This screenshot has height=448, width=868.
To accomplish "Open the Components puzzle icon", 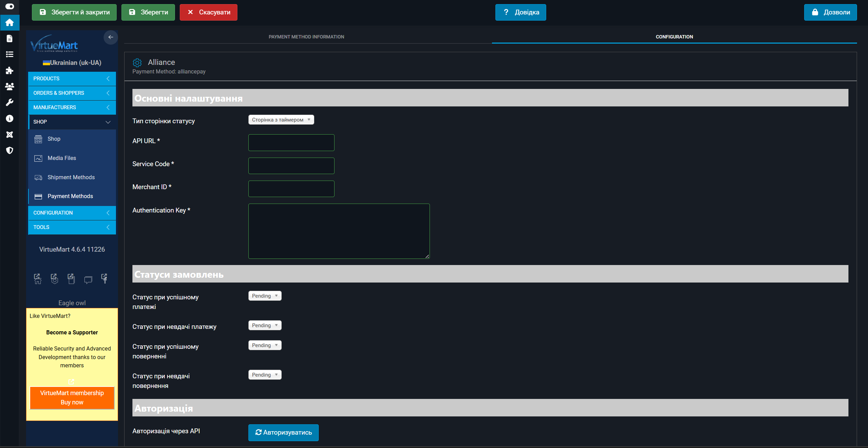I will (10, 70).
